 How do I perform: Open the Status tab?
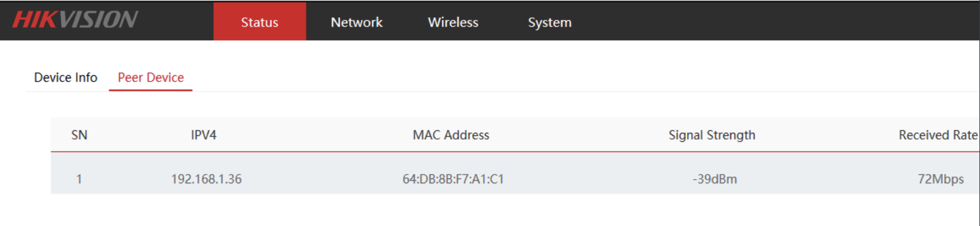click(x=260, y=22)
